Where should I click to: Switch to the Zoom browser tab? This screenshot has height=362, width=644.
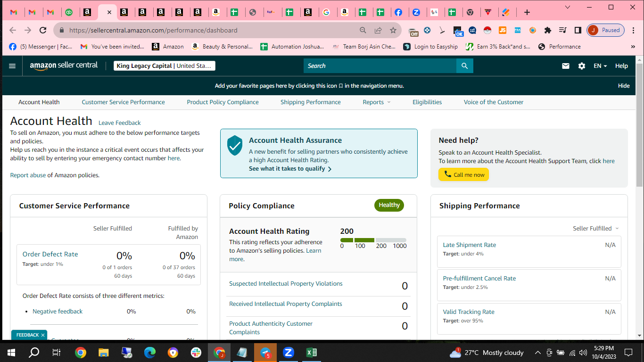(416, 12)
